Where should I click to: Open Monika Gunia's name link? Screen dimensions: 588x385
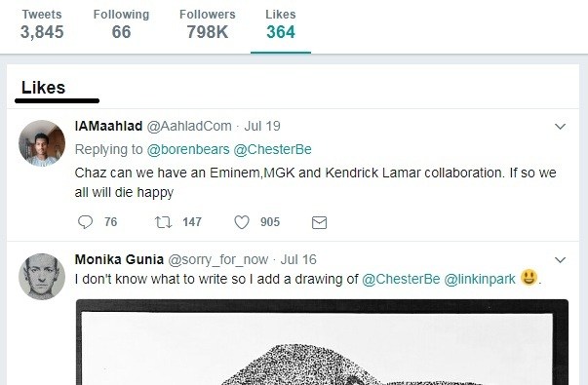click(x=119, y=259)
